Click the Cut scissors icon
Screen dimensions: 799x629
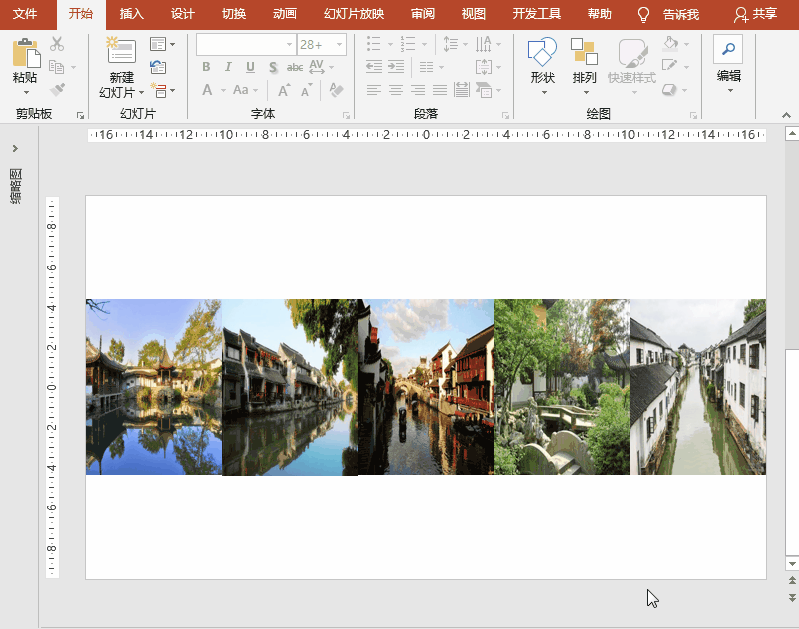[57, 44]
